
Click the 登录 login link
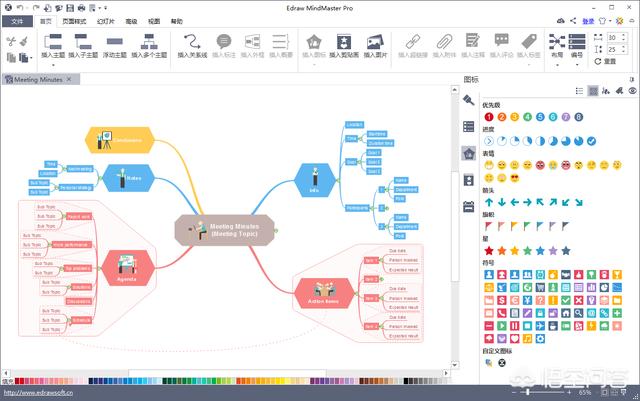pyautogui.click(x=588, y=21)
